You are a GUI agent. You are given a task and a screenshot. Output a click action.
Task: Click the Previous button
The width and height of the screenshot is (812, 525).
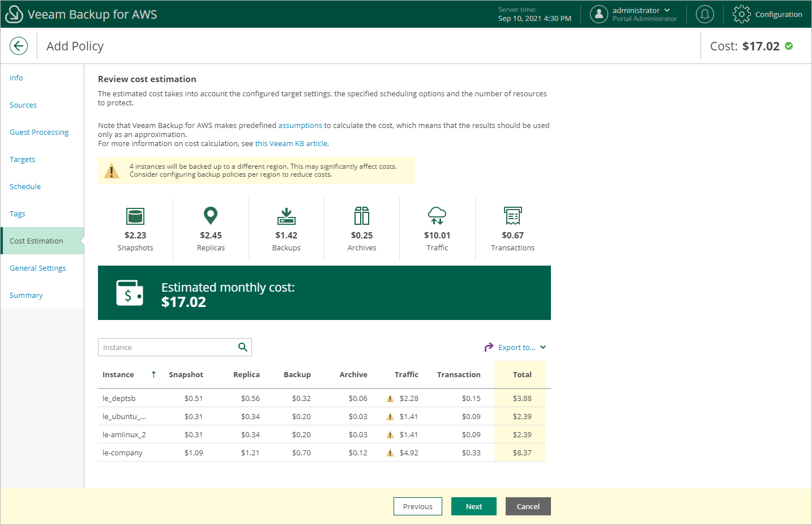click(418, 506)
